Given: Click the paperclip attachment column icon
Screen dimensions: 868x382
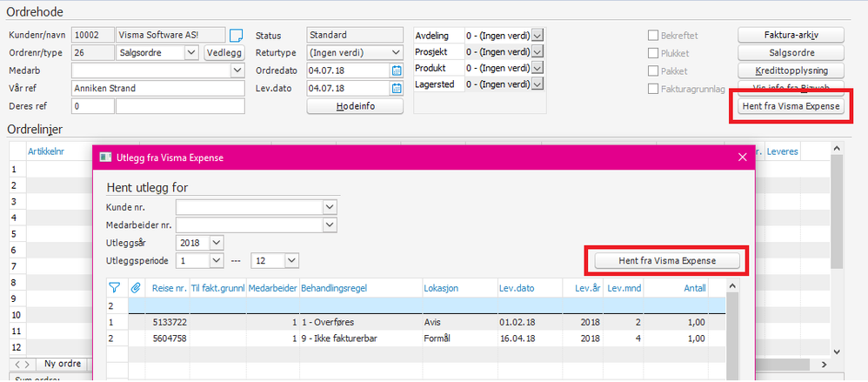Looking at the screenshot, I should [136, 287].
